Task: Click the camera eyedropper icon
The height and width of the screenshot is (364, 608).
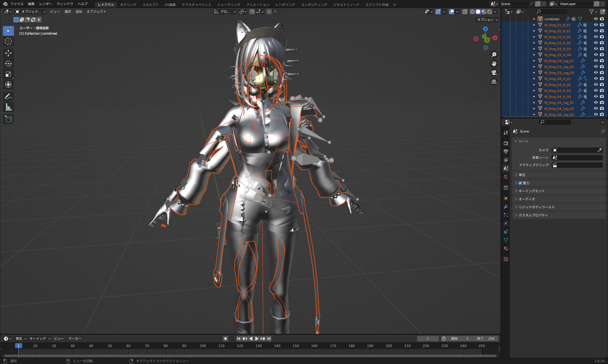Action: 600,150
